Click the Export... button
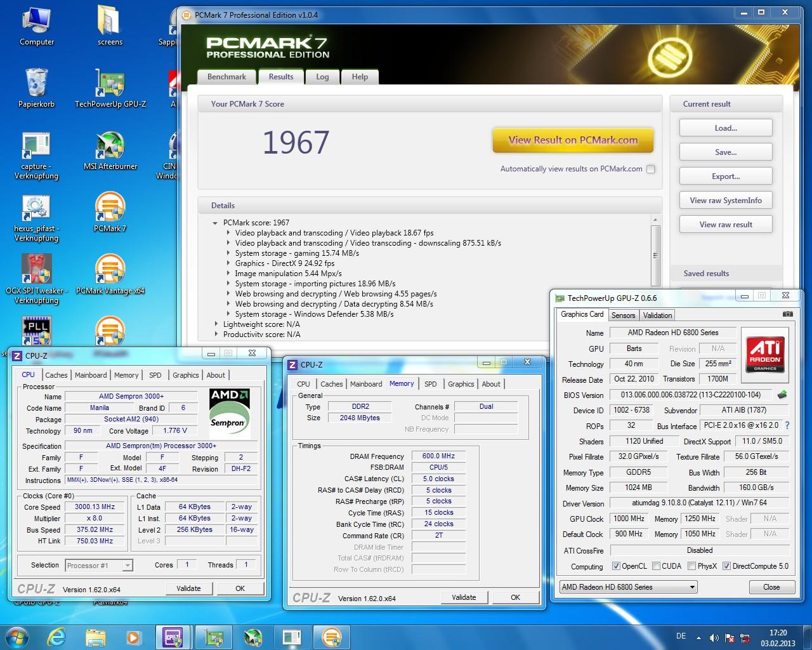 (726, 176)
